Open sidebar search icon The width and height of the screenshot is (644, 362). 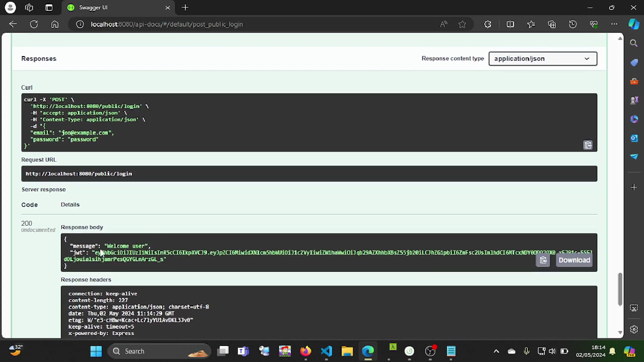click(634, 43)
